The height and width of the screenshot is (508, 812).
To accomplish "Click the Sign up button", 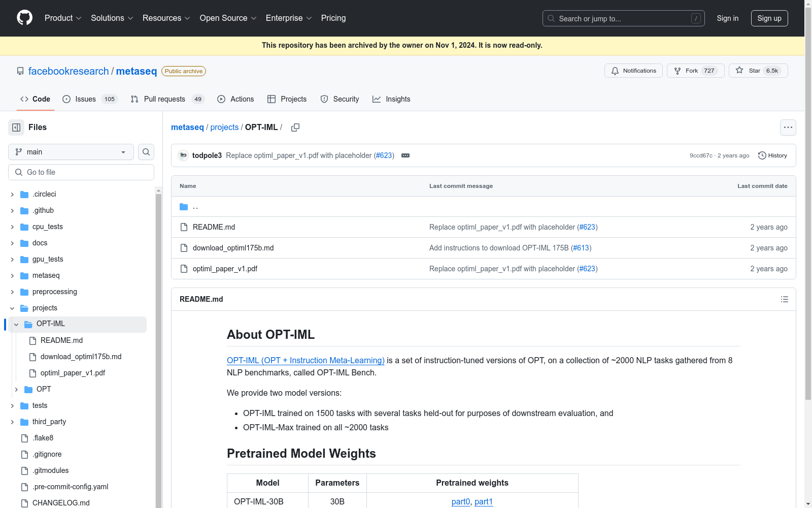I will [769, 18].
